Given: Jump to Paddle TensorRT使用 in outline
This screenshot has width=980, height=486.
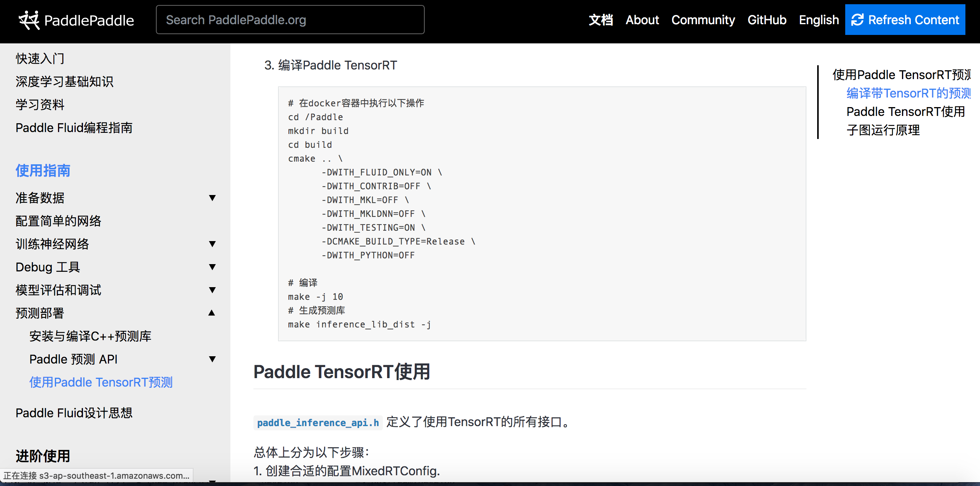Looking at the screenshot, I should coord(905,112).
